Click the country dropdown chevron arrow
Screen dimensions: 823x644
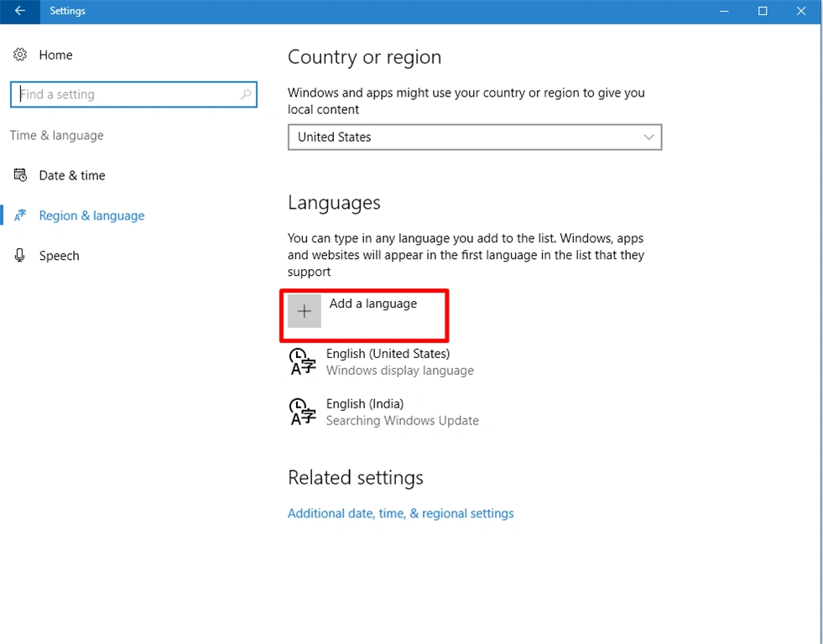pos(649,138)
